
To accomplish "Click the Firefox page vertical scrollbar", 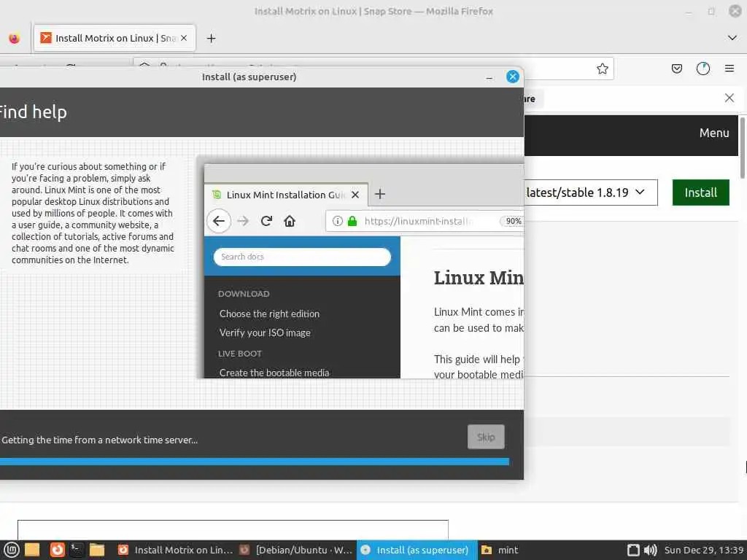I will [742, 147].
